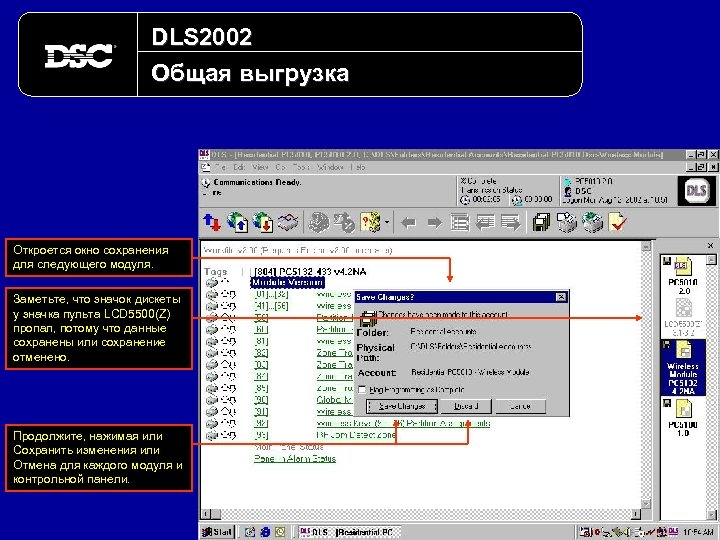Screen dimensions: 720x540
Task: Open the File menu
Action: 220,168
